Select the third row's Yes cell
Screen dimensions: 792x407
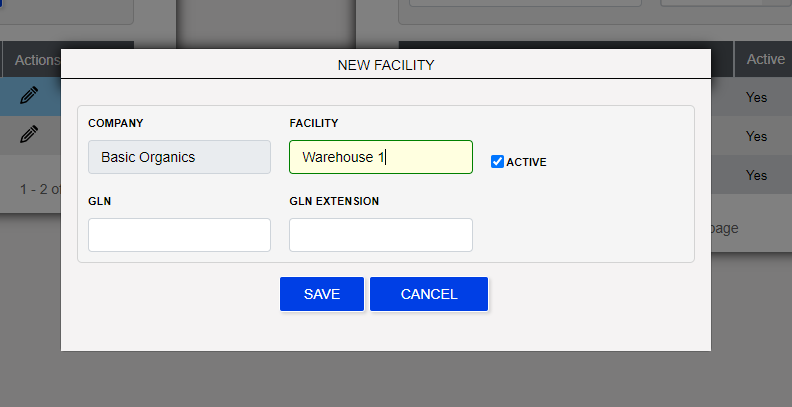point(757,175)
